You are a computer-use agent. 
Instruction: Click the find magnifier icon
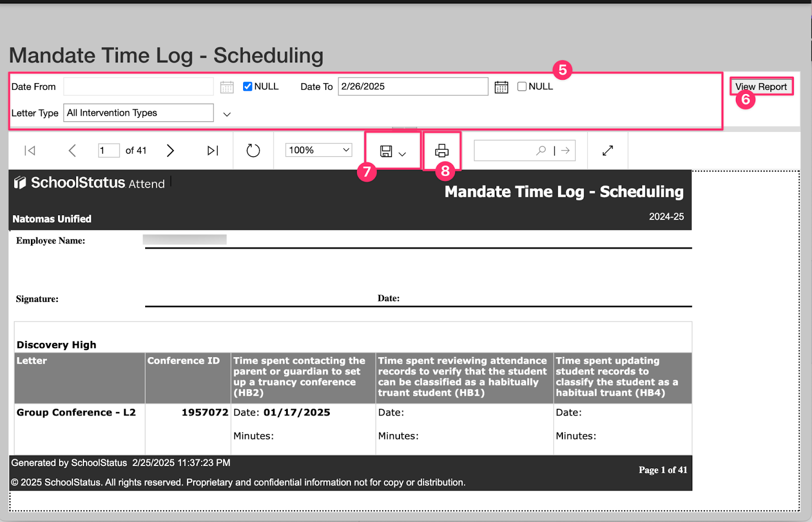542,150
